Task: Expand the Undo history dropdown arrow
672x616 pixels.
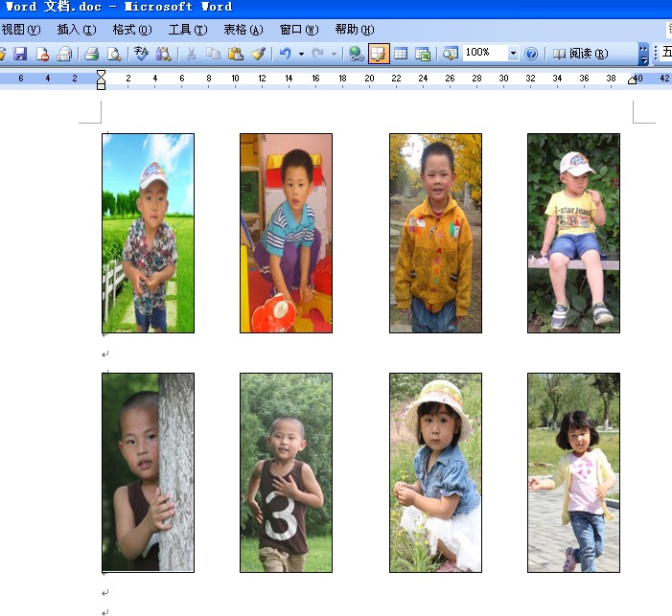Action: point(301,54)
